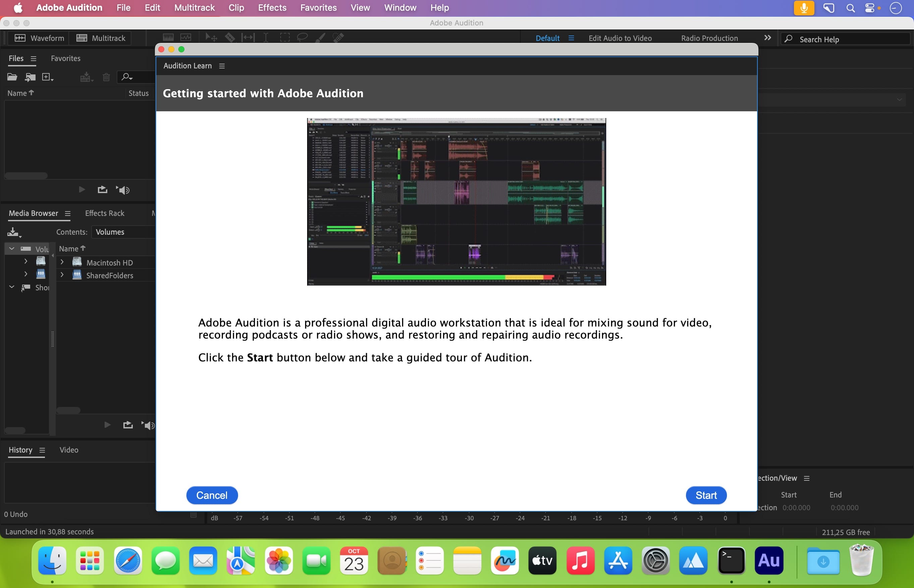Click the trash icon in Files panel toolbar
The width and height of the screenshot is (914, 588).
pyautogui.click(x=106, y=77)
